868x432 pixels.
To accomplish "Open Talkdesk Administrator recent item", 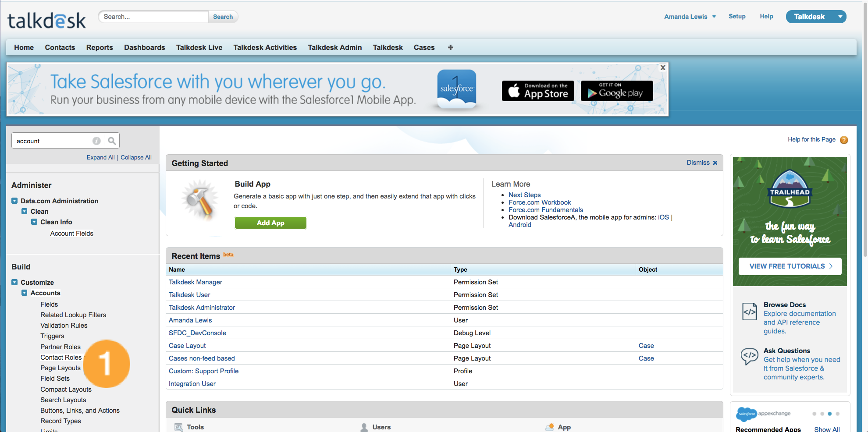I will pyautogui.click(x=202, y=308).
